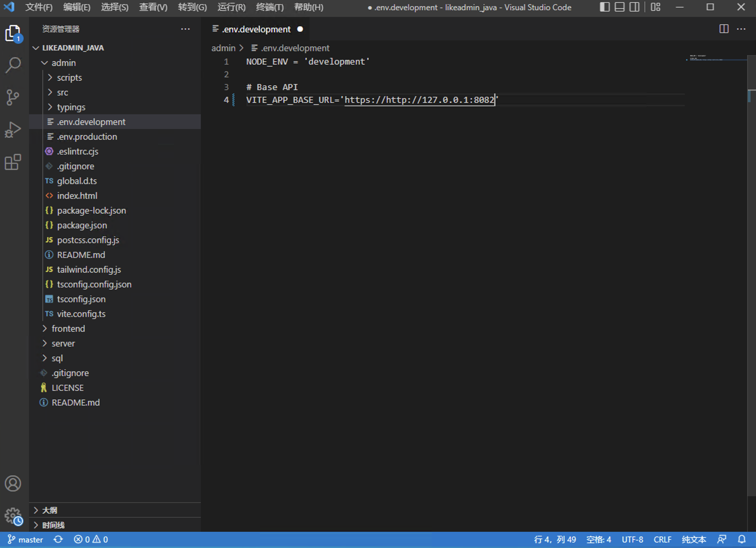Open the 文件(F) menu
The image size is (756, 548).
pyautogui.click(x=39, y=7)
